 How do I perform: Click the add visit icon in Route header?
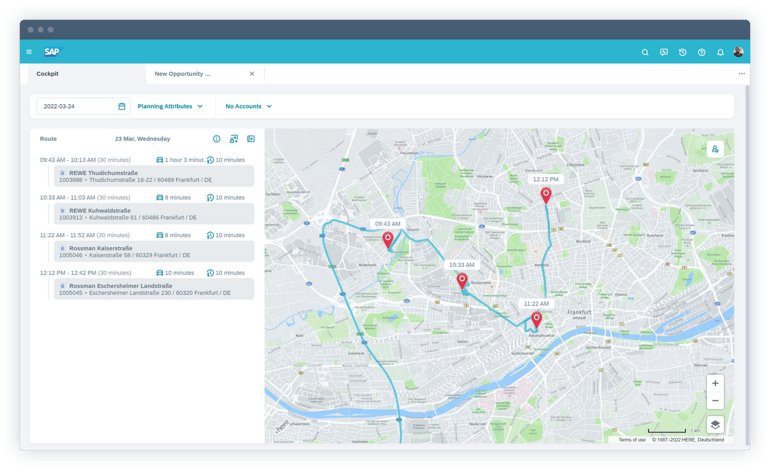[234, 139]
